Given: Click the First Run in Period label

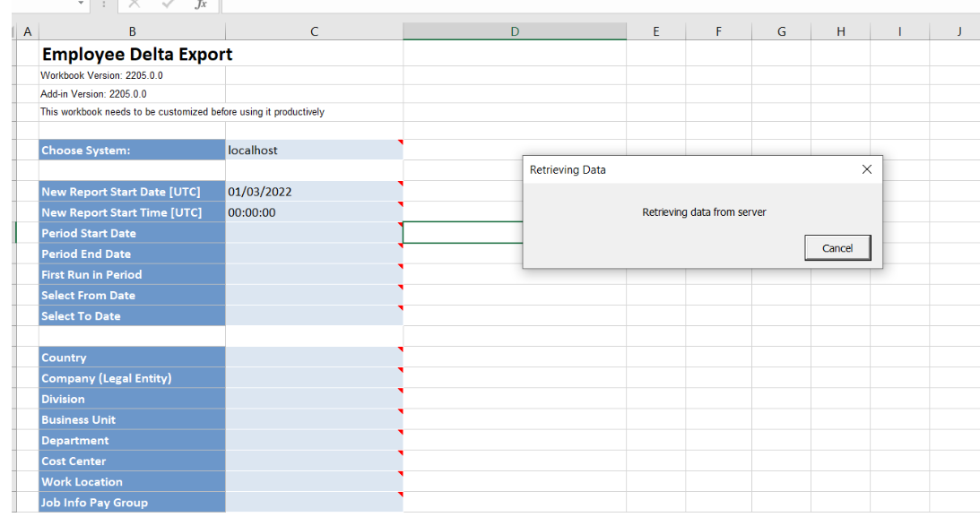Looking at the screenshot, I should pyautogui.click(x=132, y=274).
